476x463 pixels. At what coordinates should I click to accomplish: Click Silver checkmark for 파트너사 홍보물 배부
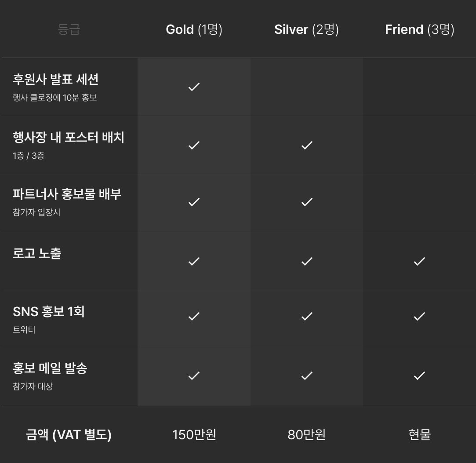[307, 202]
